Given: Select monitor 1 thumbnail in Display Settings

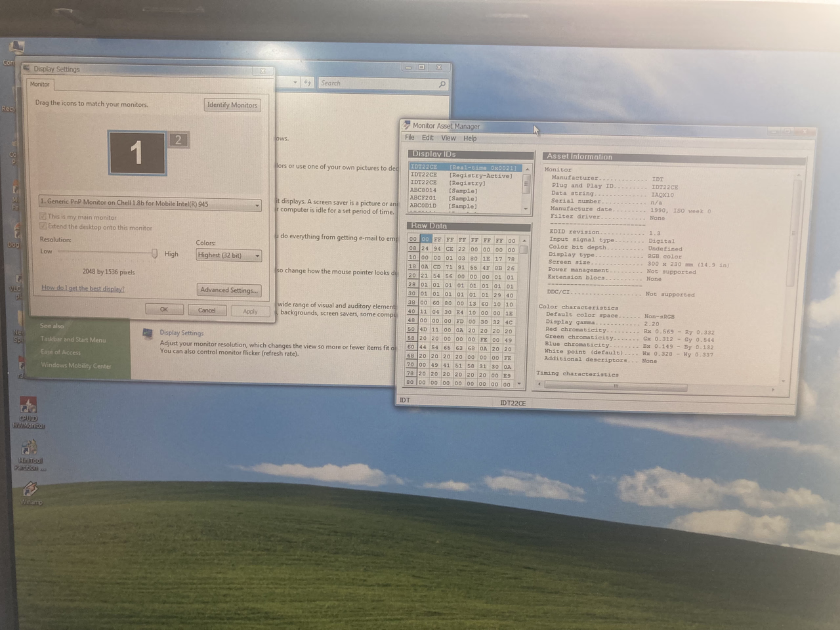Looking at the screenshot, I should [136, 152].
